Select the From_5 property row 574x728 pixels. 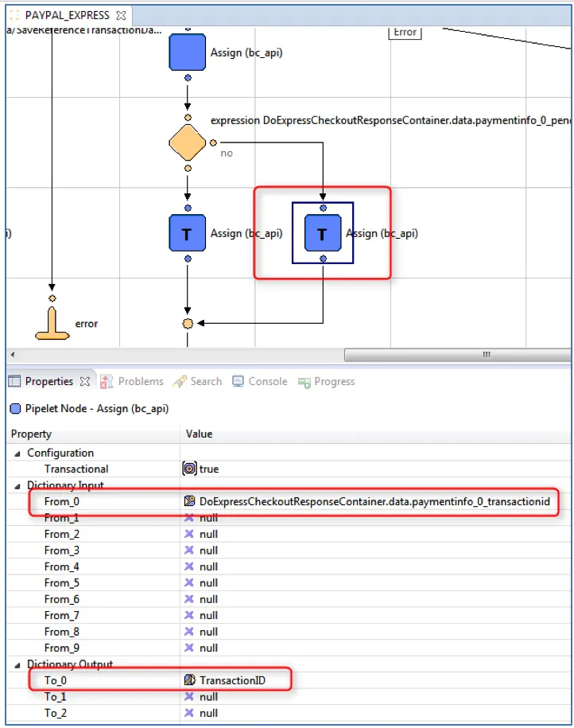(x=289, y=582)
